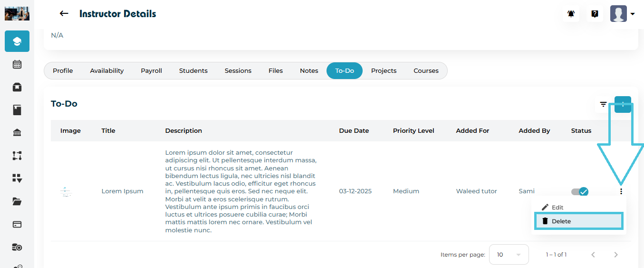644x268 pixels.
Task: Click the blue add to-do button
Action: tap(623, 104)
